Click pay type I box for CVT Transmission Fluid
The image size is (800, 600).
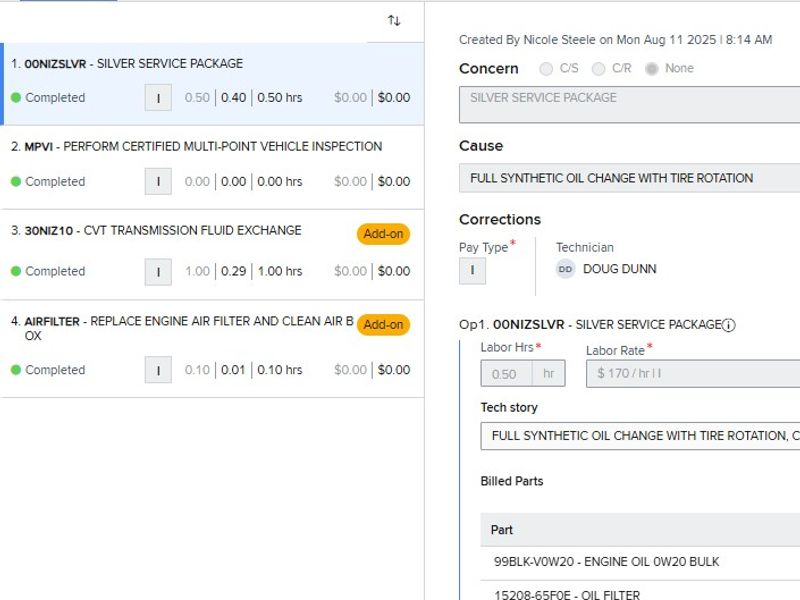pos(158,271)
